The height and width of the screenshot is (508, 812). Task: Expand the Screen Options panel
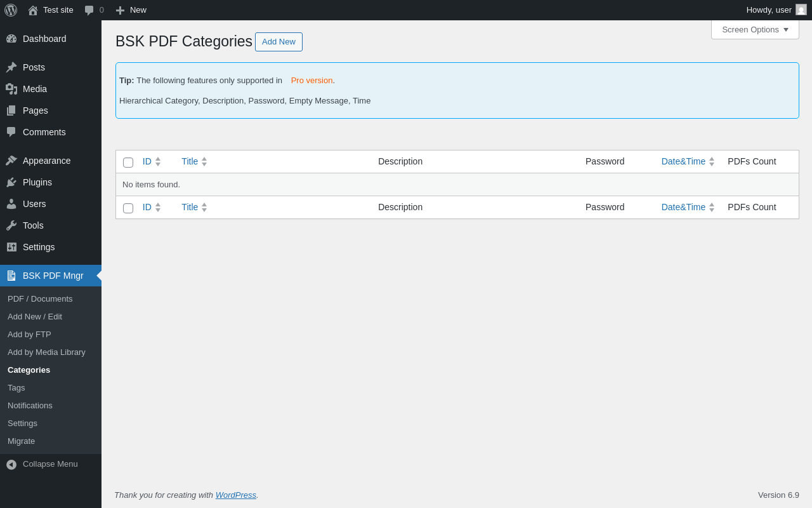coord(755,29)
